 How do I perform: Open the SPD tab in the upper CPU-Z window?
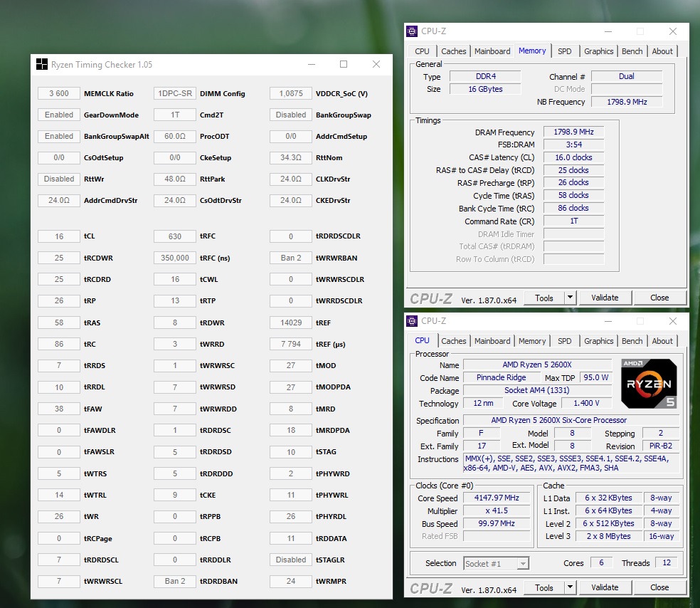(564, 51)
